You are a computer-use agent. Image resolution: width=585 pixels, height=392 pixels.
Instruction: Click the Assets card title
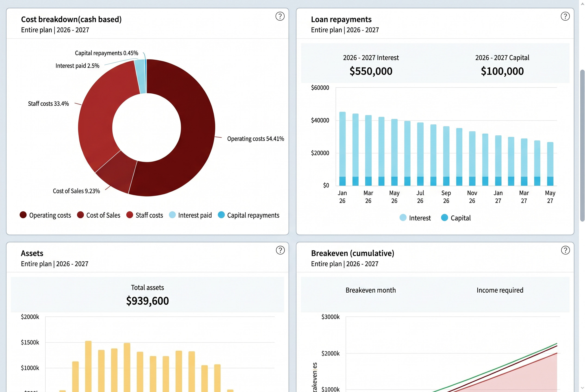click(32, 253)
